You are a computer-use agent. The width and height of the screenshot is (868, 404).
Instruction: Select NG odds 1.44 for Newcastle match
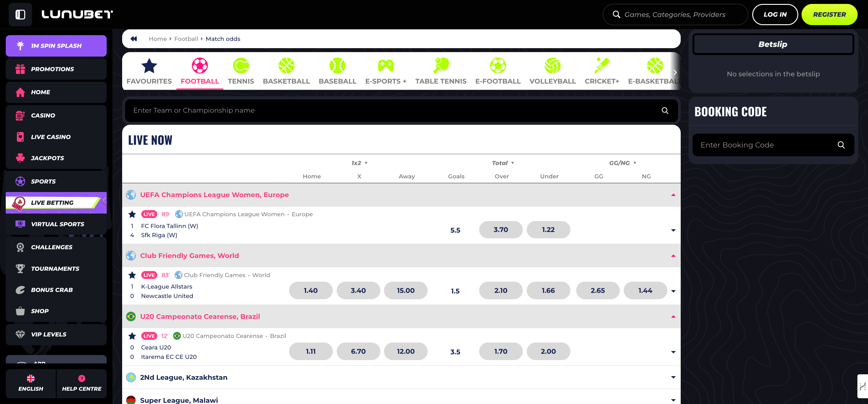645,290
